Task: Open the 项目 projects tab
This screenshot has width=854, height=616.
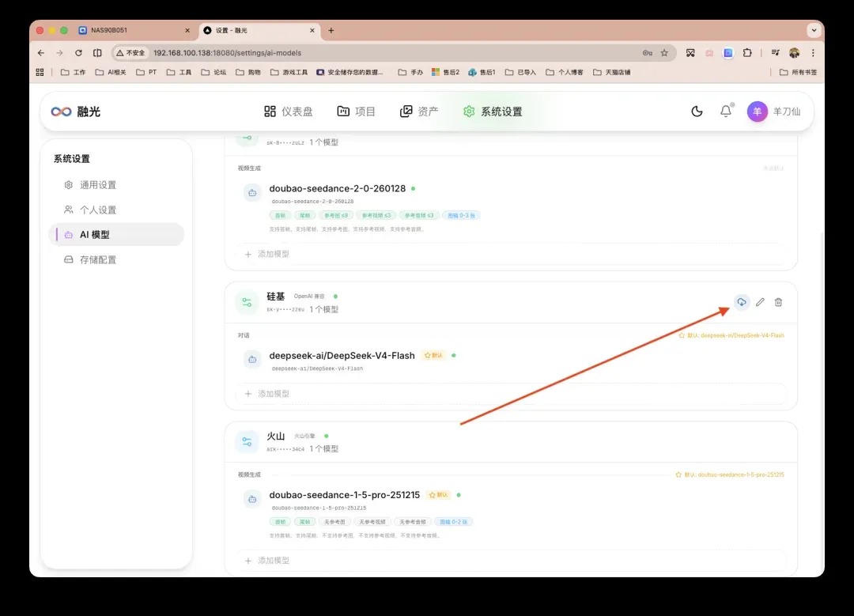Action: tap(356, 111)
